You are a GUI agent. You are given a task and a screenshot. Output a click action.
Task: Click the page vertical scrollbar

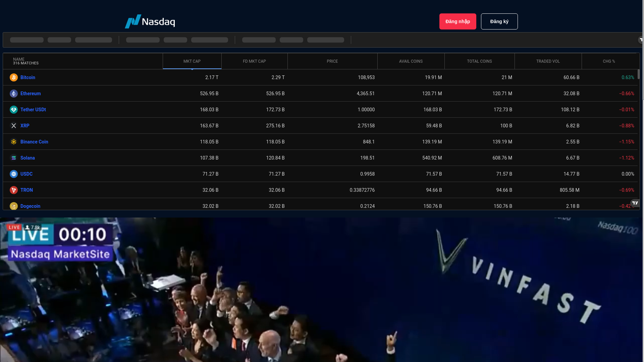(x=643, y=50)
